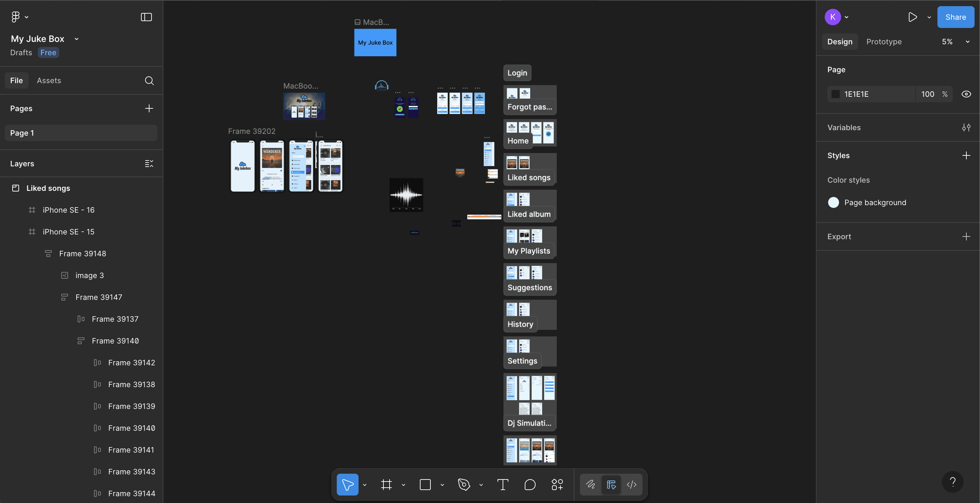This screenshot has width=980, height=503.
Task: Add a new page with plus button
Action: (x=149, y=108)
